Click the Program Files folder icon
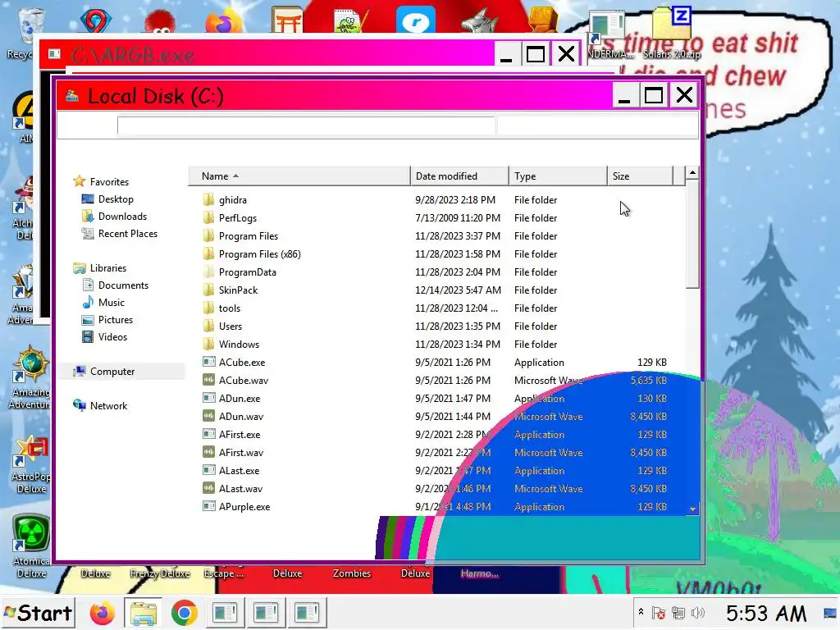 209,235
